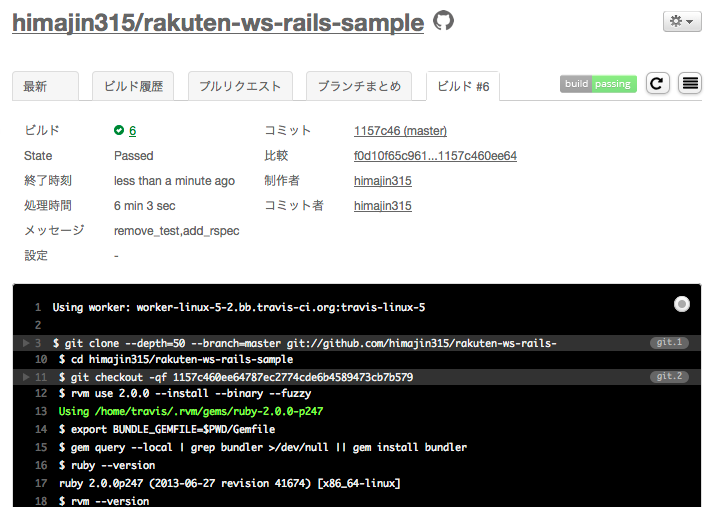Viewport: 721px width, 507px height.
Task: Click the log lines menu icon
Action: (690, 83)
